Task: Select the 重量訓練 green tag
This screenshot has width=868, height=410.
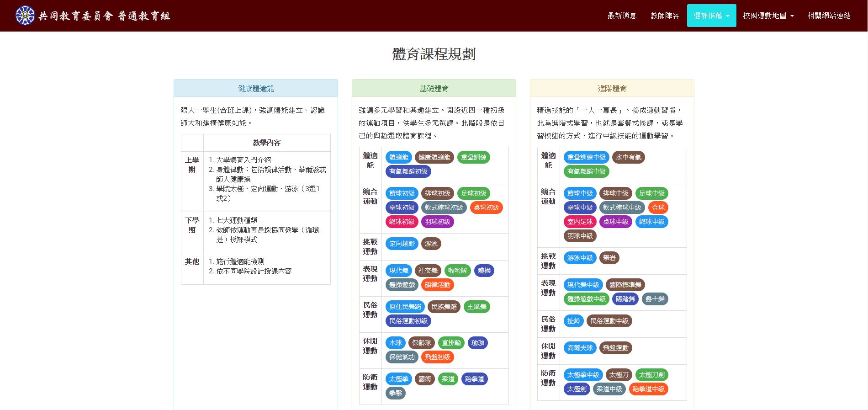Action: coord(474,157)
